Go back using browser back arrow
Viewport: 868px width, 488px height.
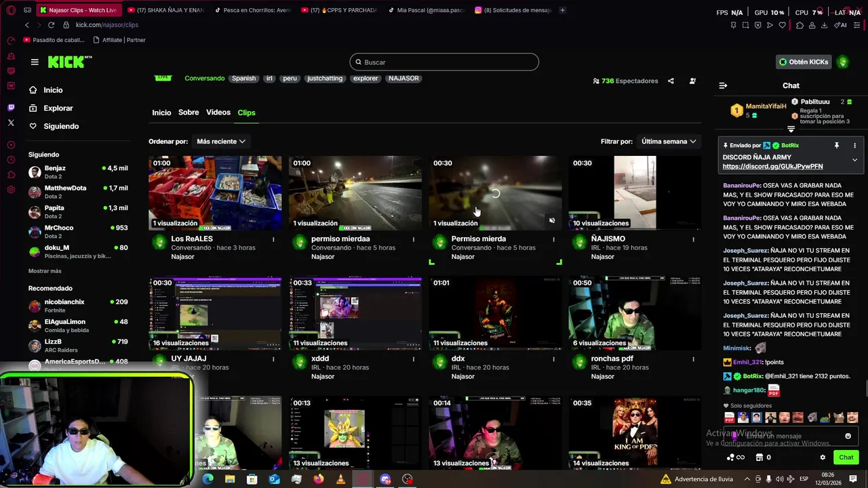27,25
